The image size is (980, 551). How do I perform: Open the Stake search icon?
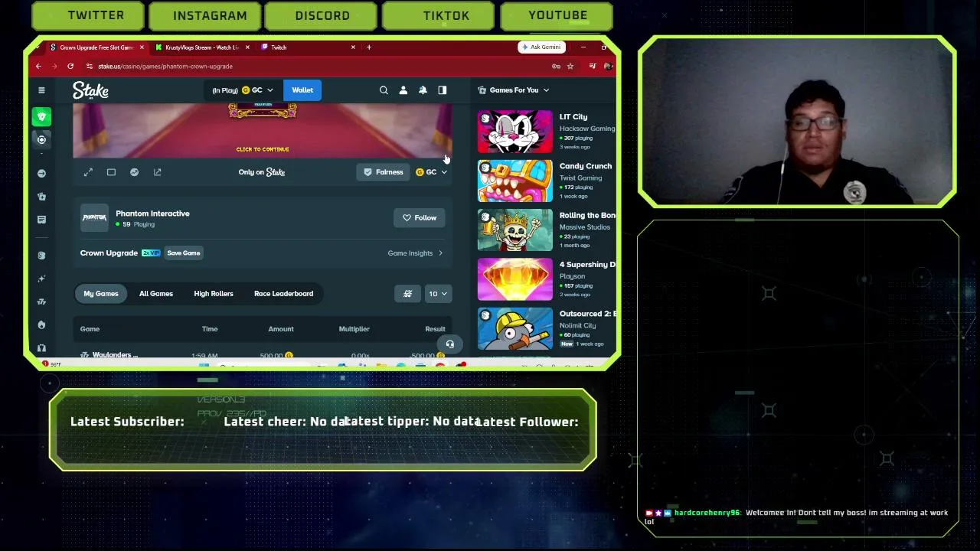pos(384,90)
